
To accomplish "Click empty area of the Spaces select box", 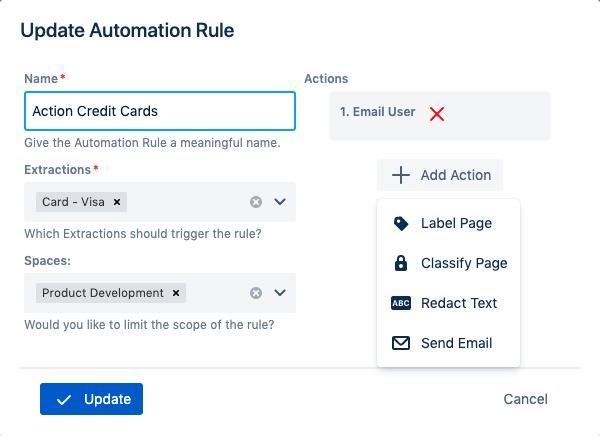I will coord(218,293).
